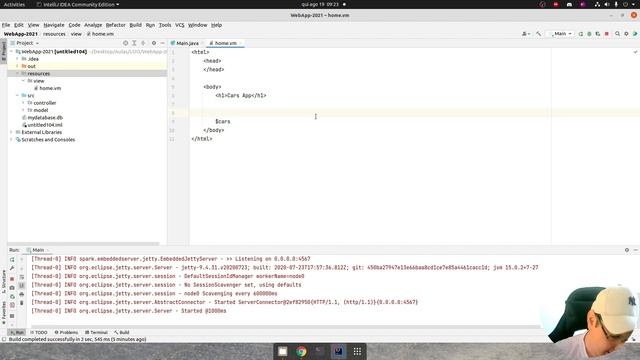The image size is (640, 360).
Task: Open the Build tool window tab
Action: click(x=122, y=332)
